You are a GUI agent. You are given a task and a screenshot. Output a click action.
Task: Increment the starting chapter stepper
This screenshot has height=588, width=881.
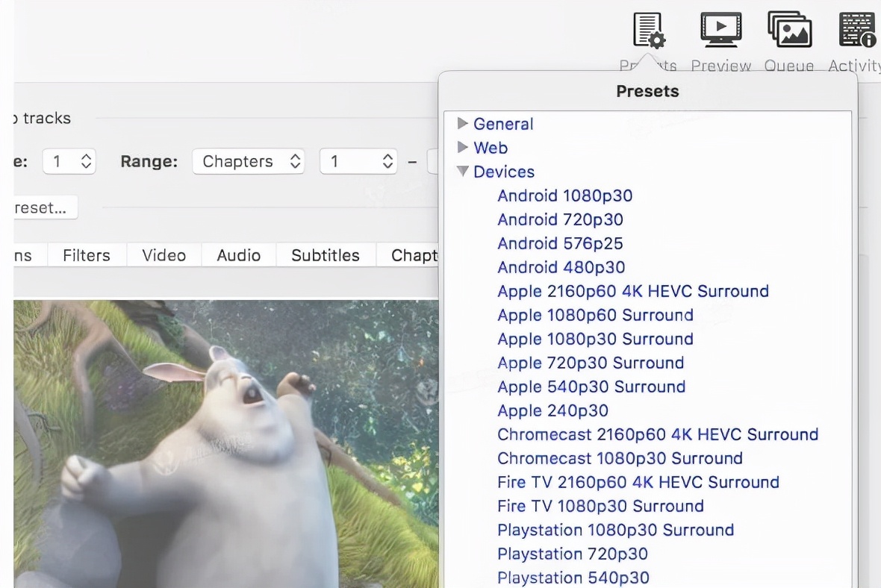point(387,157)
